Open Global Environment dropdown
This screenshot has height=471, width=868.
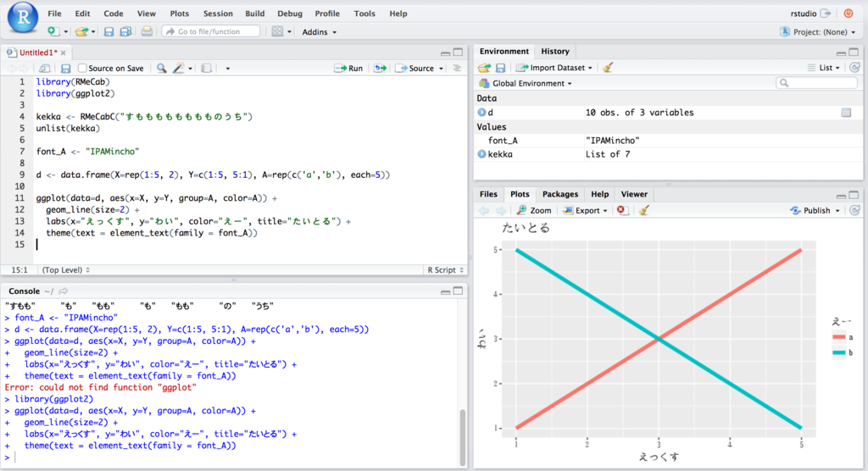[x=526, y=84]
